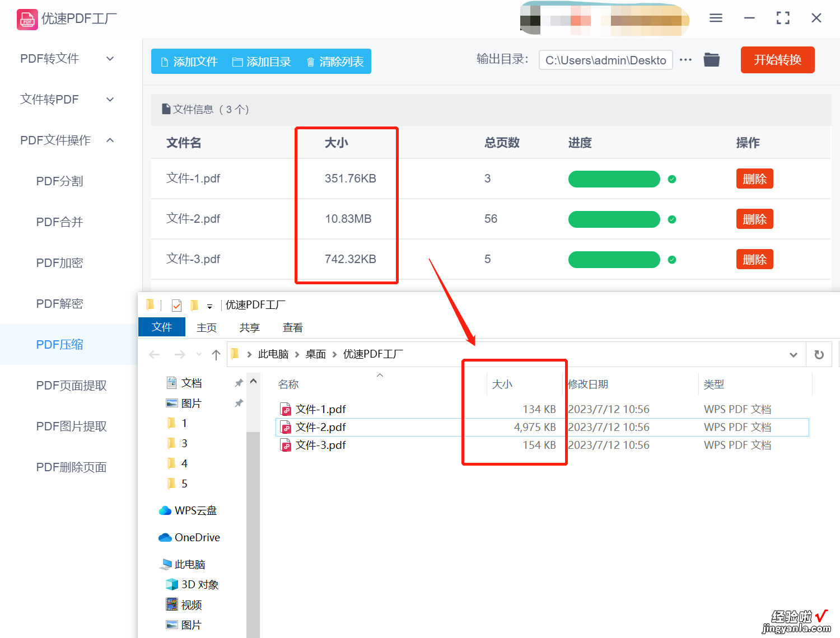Click 清除列表 to clear file list

click(x=335, y=62)
